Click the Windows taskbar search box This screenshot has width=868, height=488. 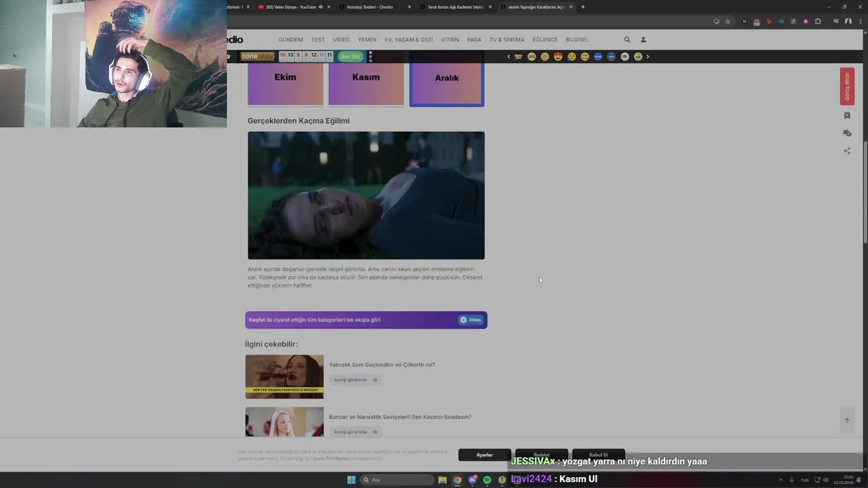click(x=396, y=480)
